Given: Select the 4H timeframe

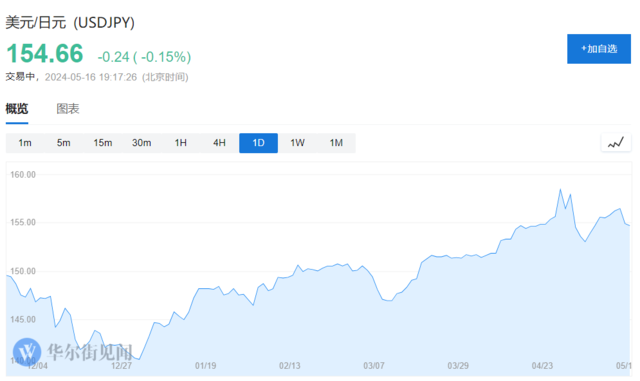Looking at the screenshot, I should pyautogui.click(x=219, y=143).
